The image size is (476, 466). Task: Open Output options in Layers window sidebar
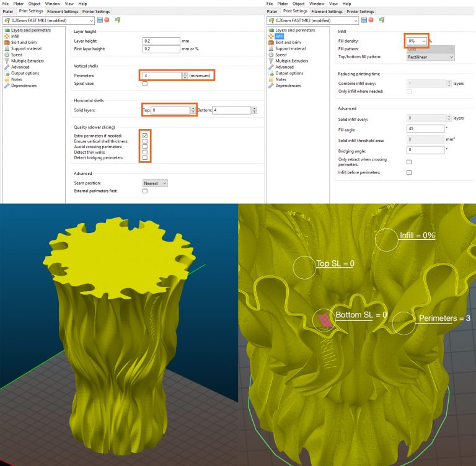25,73
